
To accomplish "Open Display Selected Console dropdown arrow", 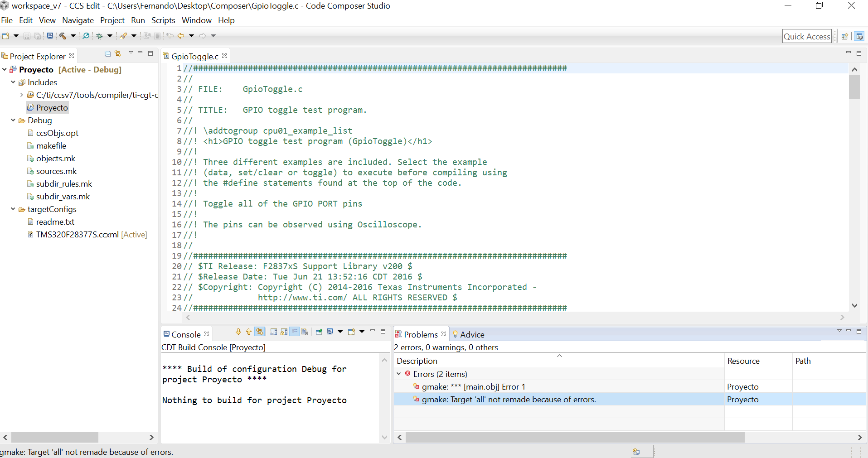I will [x=340, y=332].
